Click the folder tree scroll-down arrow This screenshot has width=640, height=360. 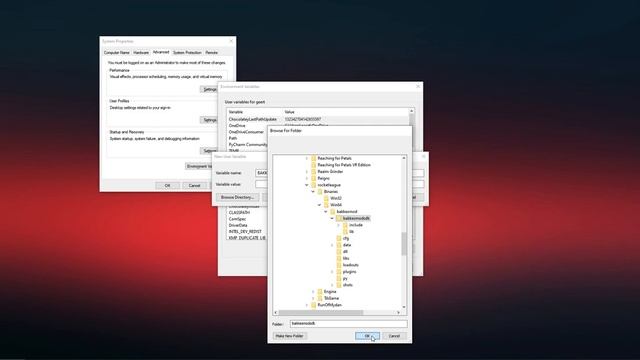point(404,307)
